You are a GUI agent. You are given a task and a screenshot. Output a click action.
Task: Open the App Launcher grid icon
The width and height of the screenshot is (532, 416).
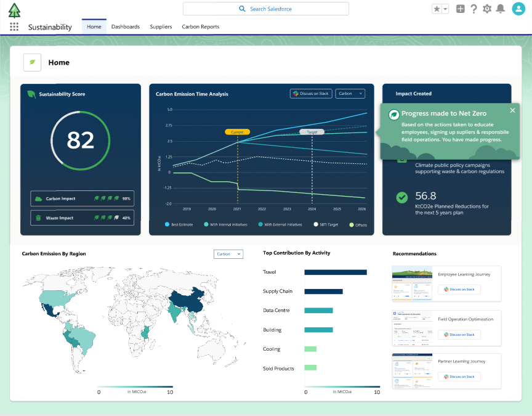pos(14,27)
